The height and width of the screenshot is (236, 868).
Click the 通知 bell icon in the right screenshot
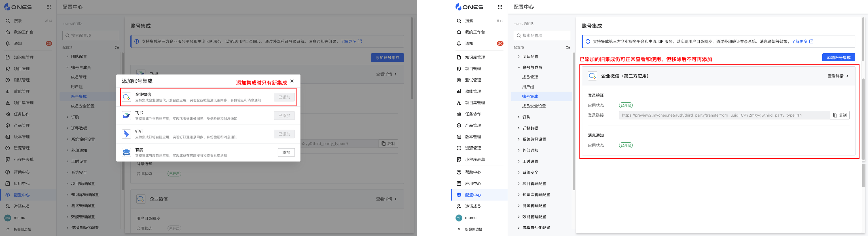(x=459, y=43)
